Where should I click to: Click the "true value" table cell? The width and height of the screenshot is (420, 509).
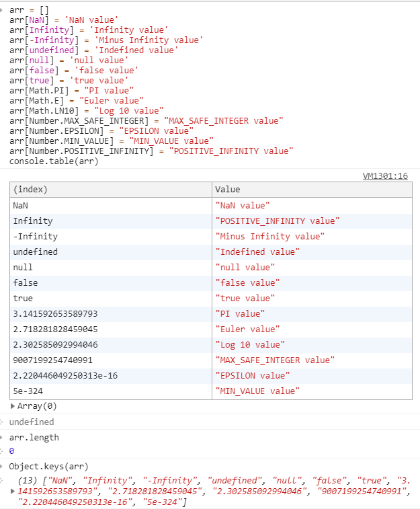pyautogui.click(x=312, y=299)
